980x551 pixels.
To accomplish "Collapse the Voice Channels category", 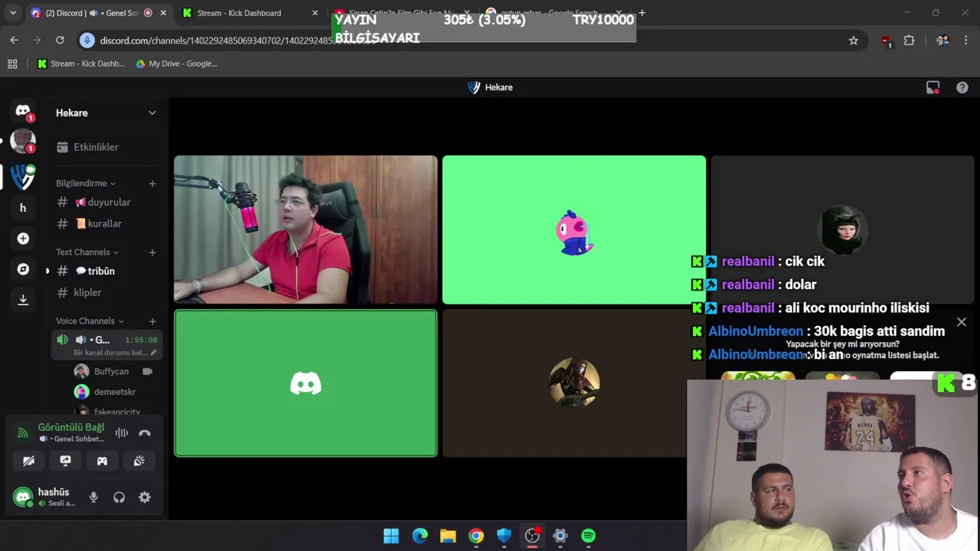I will (x=90, y=321).
